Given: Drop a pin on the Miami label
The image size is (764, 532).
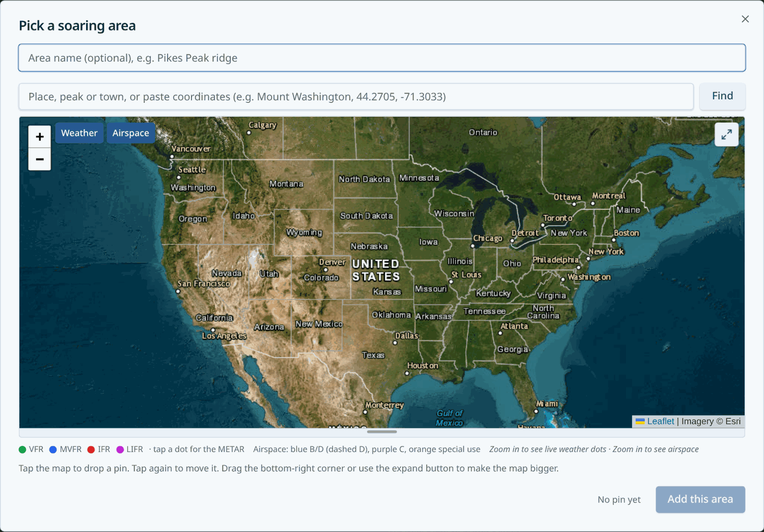Looking at the screenshot, I should tap(547, 404).
